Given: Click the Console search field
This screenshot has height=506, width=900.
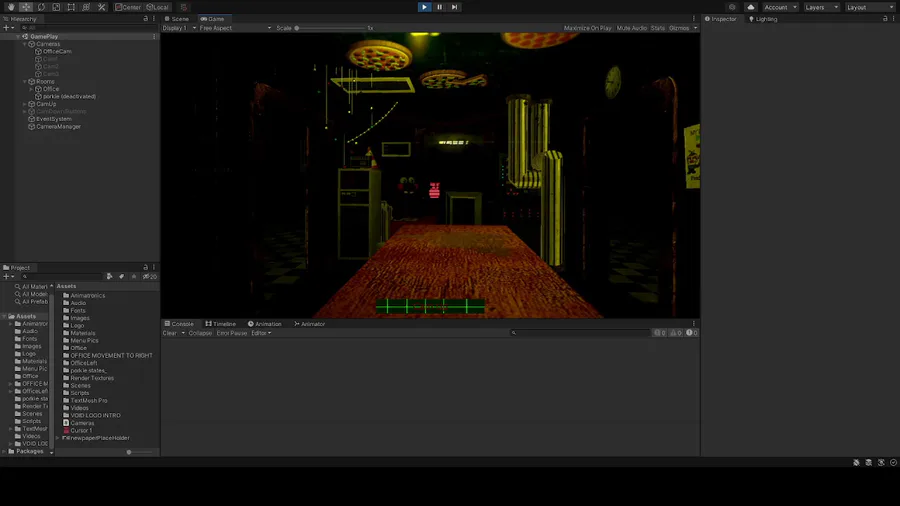Looking at the screenshot, I should (580, 333).
